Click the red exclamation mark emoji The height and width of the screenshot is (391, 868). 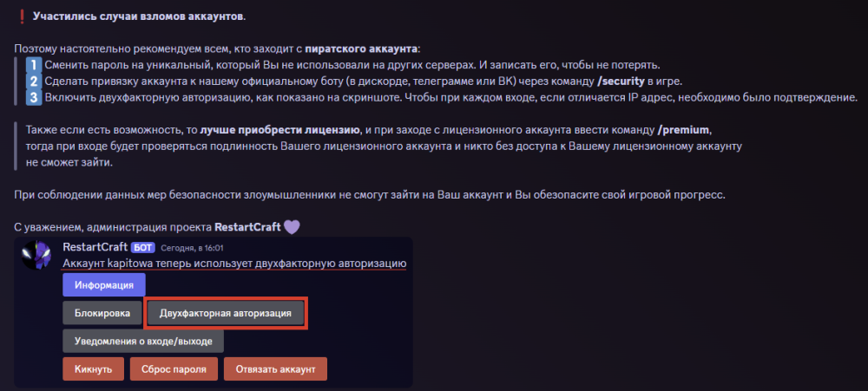point(21,16)
